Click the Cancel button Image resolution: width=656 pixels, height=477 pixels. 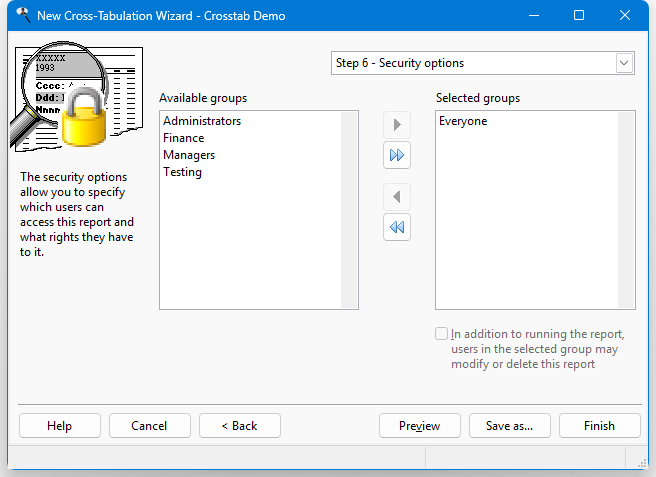tap(149, 425)
